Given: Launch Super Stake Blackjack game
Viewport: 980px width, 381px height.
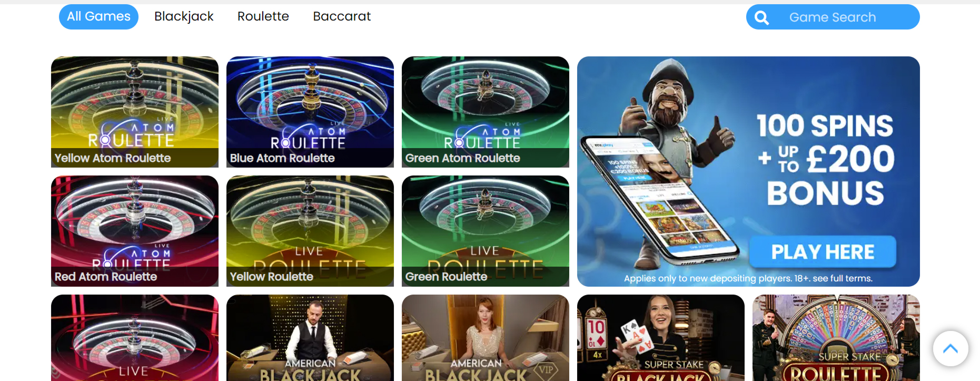Looking at the screenshot, I should click(x=661, y=338).
